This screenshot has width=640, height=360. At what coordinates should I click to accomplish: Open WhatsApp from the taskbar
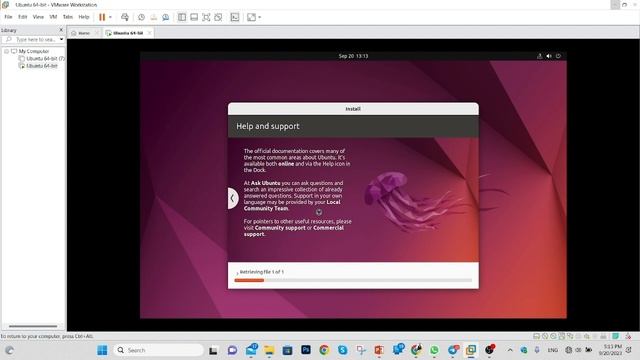coord(434,350)
